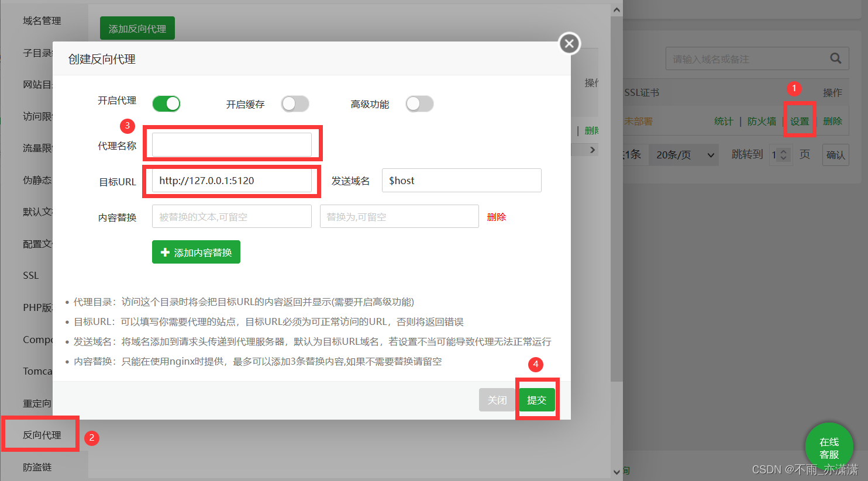Image resolution: width=868 pixels, height=481 pixels.
Task: Close the reverse proxy dialog with X icon
Action: point(569,43)
